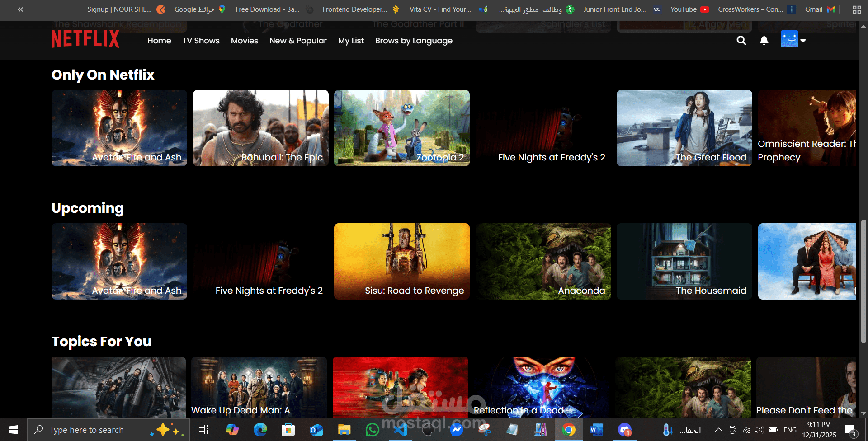Open Outlook from taskbar
This screenshot has height=441, width=868.
coord(316,430)
